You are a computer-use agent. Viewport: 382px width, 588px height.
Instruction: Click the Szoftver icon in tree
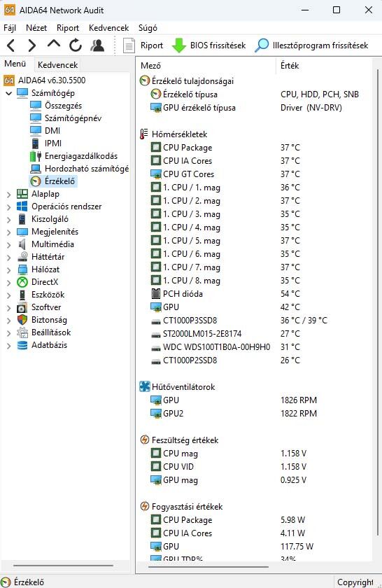[22, 307]
